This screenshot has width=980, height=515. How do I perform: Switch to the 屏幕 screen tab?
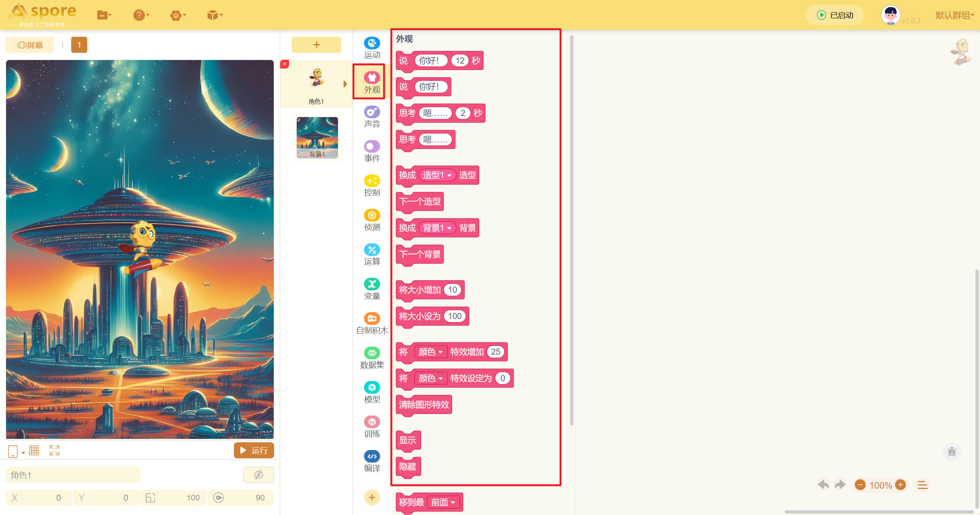tap(30, 45)
